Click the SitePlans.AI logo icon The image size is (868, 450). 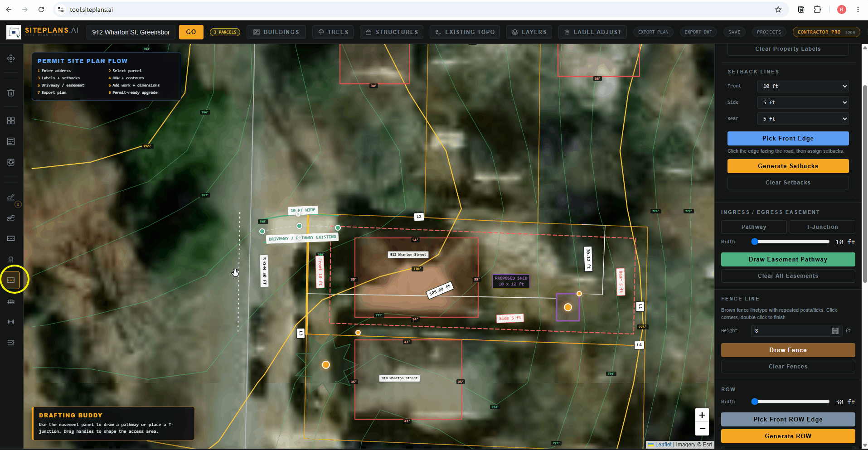pos(14,32)
